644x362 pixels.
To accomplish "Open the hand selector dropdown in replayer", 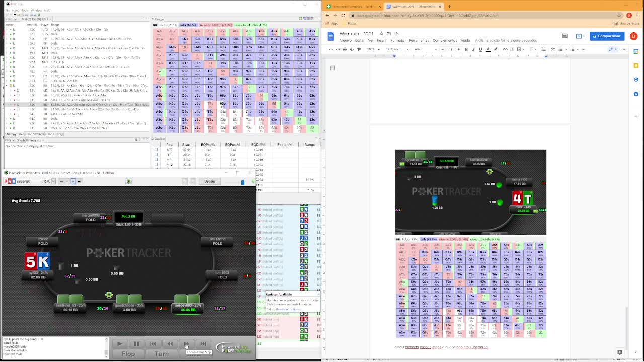I will click(53, 181).
